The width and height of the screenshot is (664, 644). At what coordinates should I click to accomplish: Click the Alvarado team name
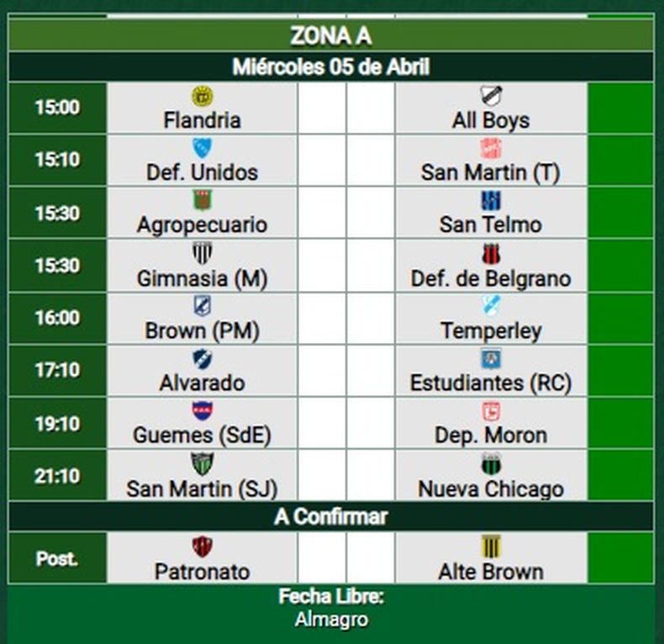[202, 383]
